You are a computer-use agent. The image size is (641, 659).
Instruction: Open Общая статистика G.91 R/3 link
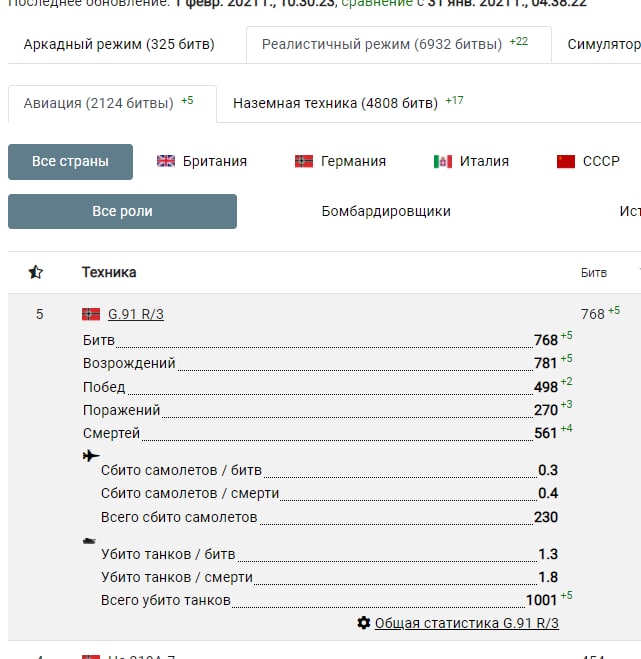point(467,623)
